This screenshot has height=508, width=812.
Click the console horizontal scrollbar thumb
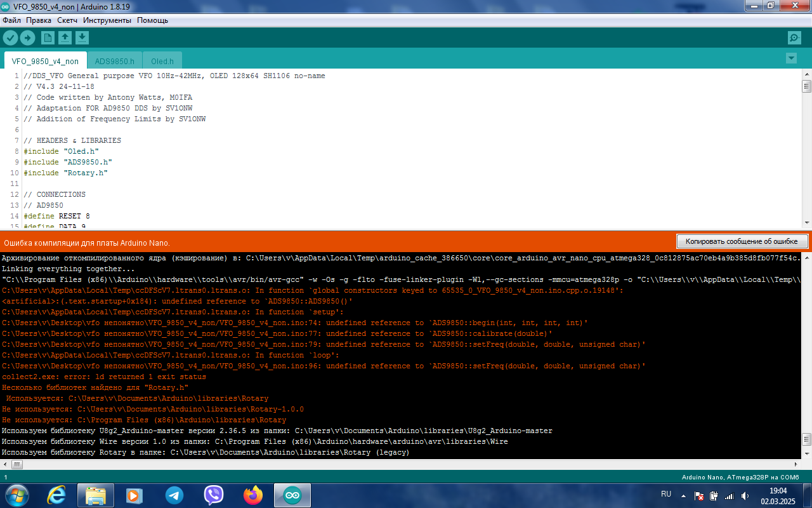[x=17, y=464]
